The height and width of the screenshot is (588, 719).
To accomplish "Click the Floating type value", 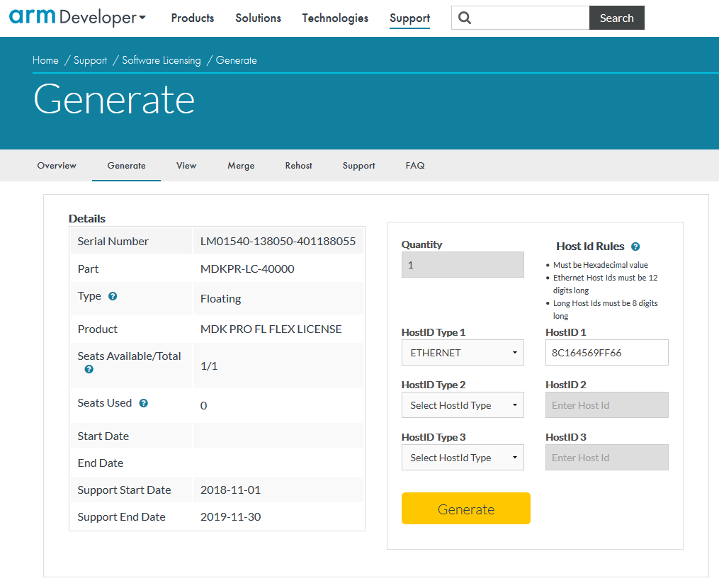I will pos(220,299).
